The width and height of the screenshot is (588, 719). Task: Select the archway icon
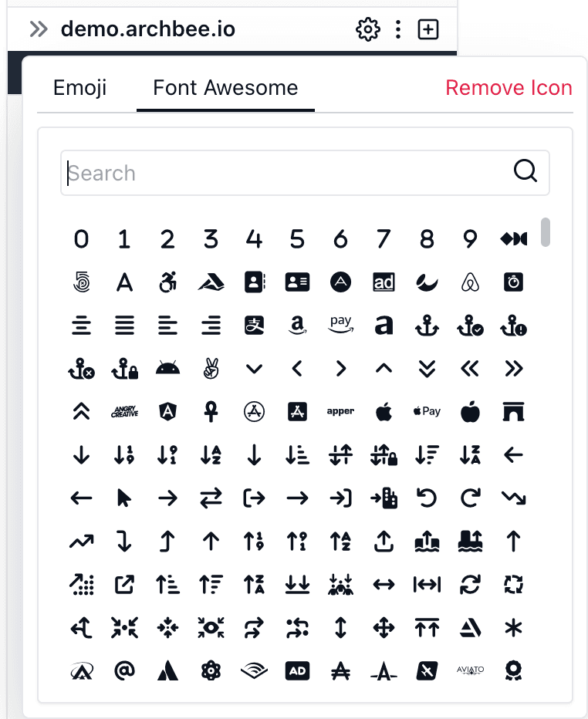click(x=513, y=411)
